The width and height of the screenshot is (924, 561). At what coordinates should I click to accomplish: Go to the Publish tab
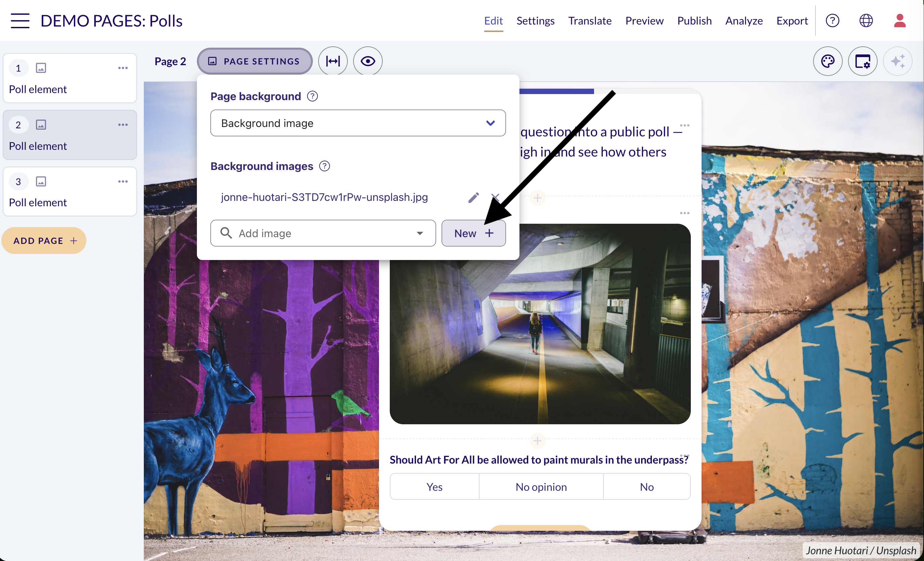point(694,20)
